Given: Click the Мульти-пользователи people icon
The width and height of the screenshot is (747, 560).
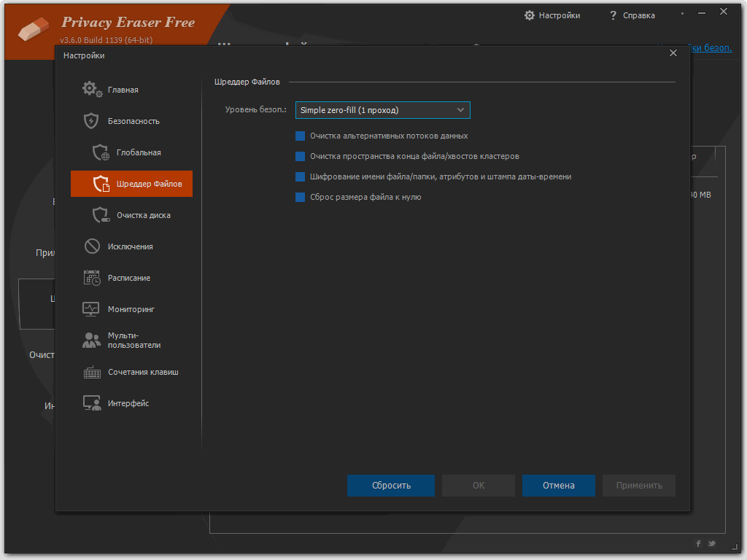Looking at the screenshot, I should [91, 340].
